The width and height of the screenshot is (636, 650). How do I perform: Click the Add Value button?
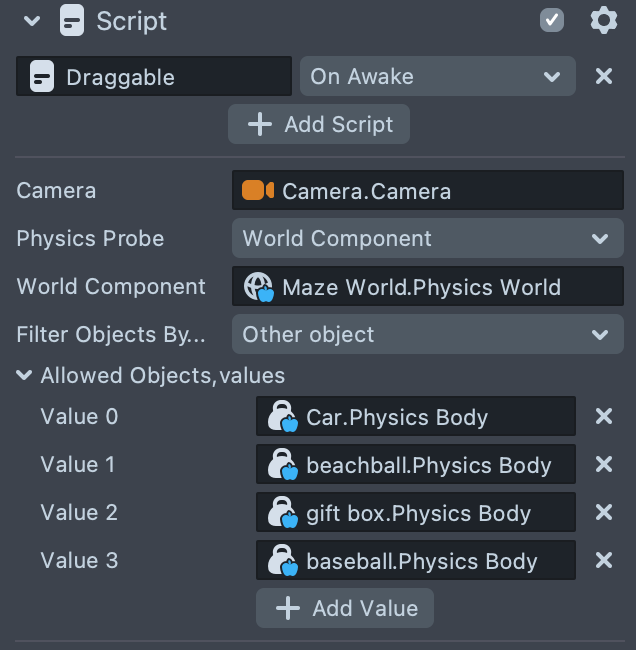345,608
